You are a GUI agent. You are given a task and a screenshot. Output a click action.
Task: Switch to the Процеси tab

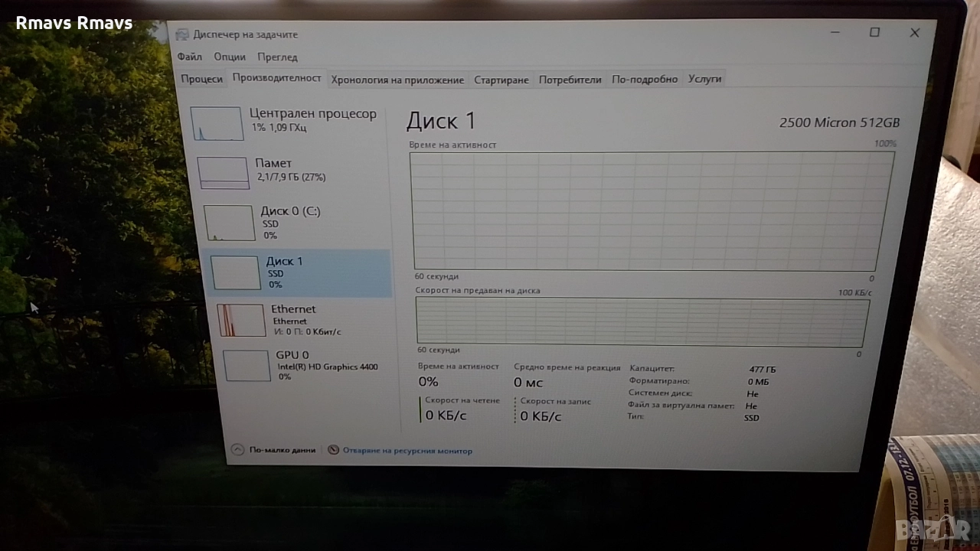[x=202, y=79]
